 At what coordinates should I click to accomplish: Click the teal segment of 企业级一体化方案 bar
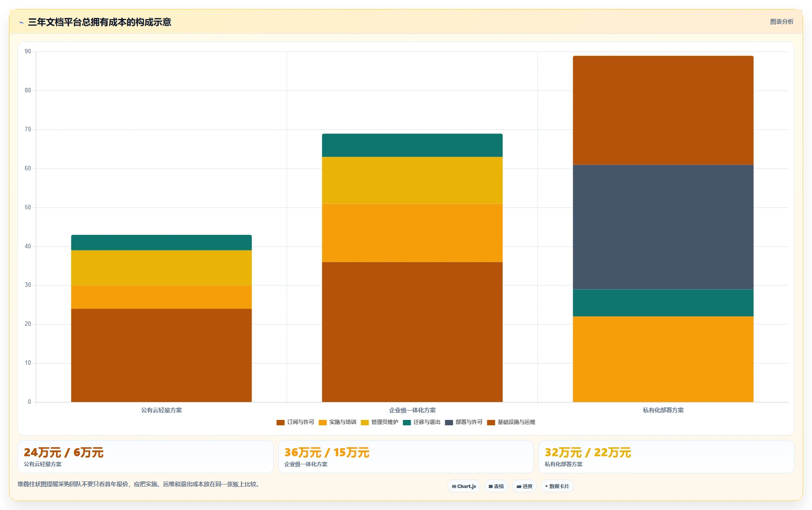412,145
